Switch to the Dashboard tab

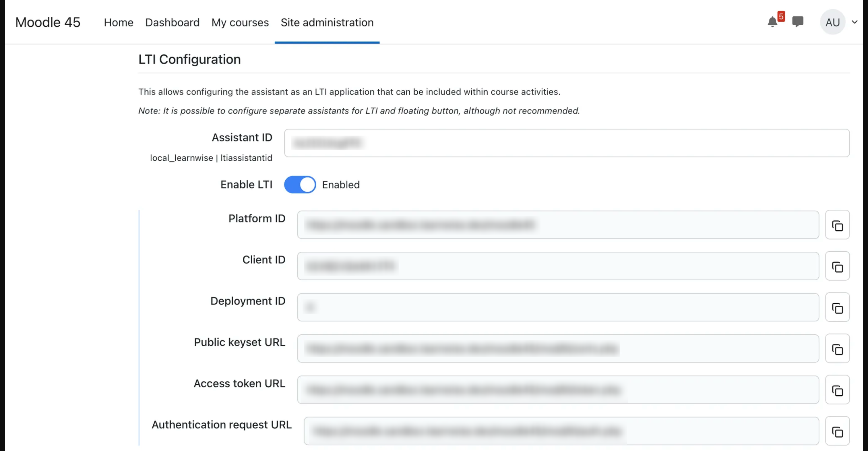point(172,22)
